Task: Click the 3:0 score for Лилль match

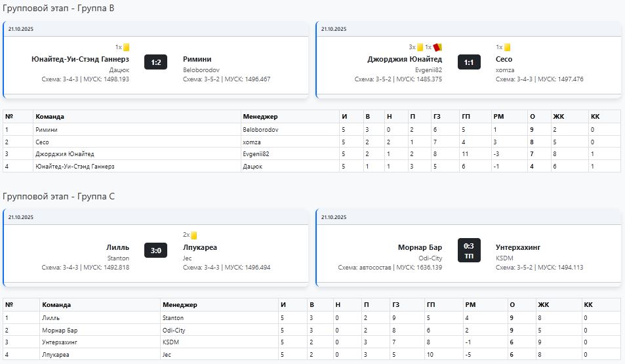Action: click(156, 251)
